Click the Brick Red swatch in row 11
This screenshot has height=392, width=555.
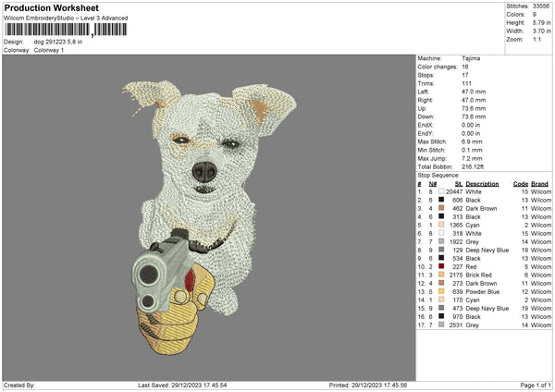[441, 275]
